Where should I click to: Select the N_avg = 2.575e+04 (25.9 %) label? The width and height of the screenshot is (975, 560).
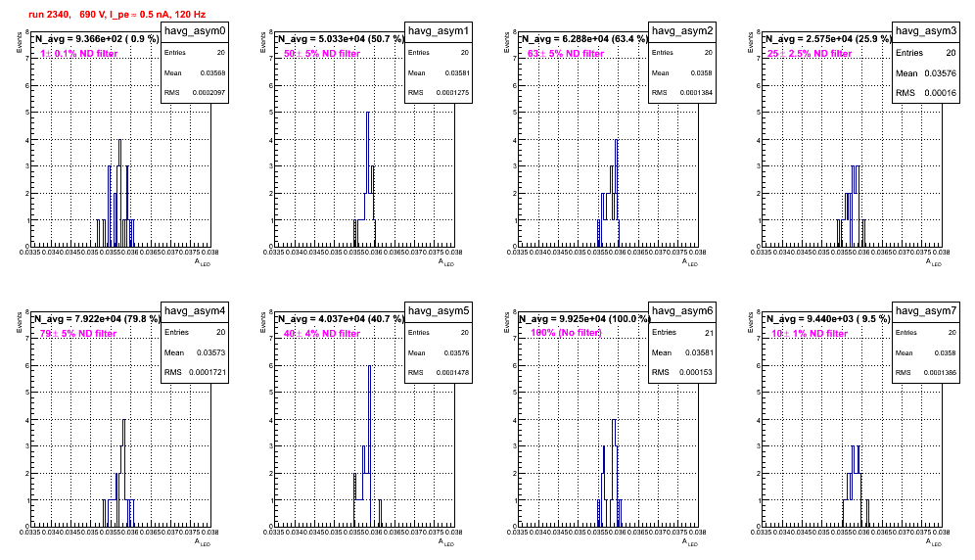[x=828, y=38]
